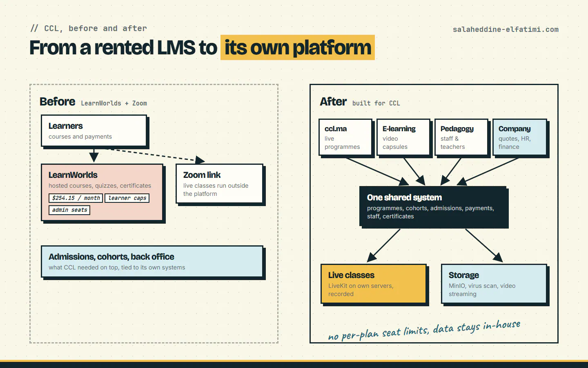The height and width of the screenshot is (368, 588).
Task: Click the salaheddine-elfatimi.com text
Action: pyautogui.click(x=506, y=29)
